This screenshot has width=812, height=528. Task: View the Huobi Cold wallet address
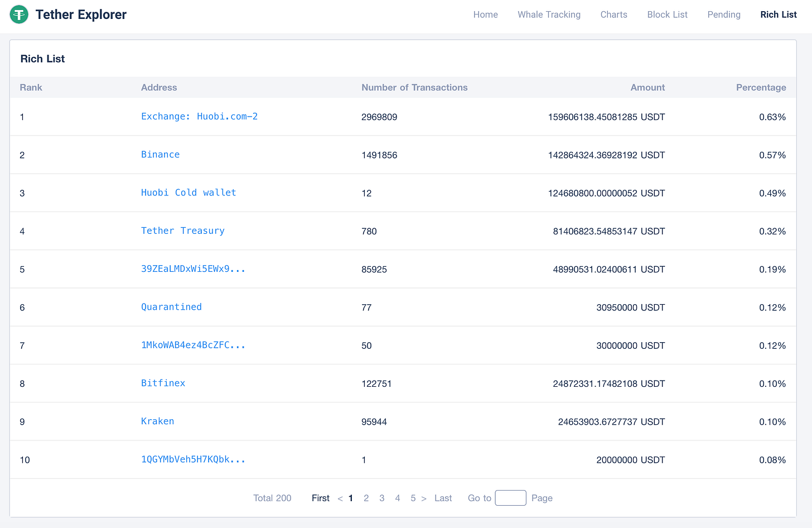(x=188, y=193)
